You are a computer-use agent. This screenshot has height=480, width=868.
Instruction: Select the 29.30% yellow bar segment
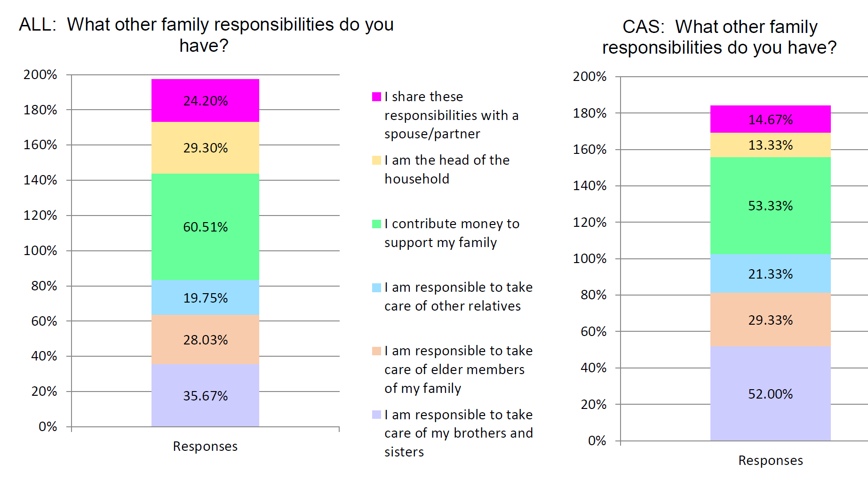[x=205, y=148]
